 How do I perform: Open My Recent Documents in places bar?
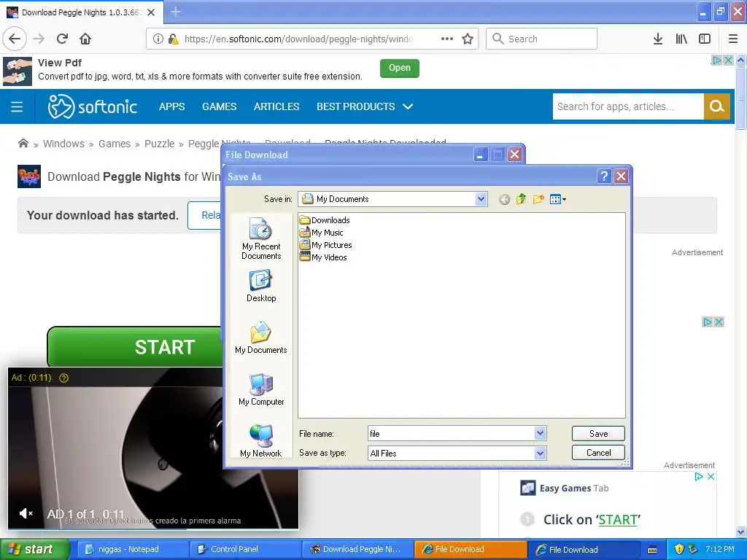pyautogui.click(x=261, y=238)
